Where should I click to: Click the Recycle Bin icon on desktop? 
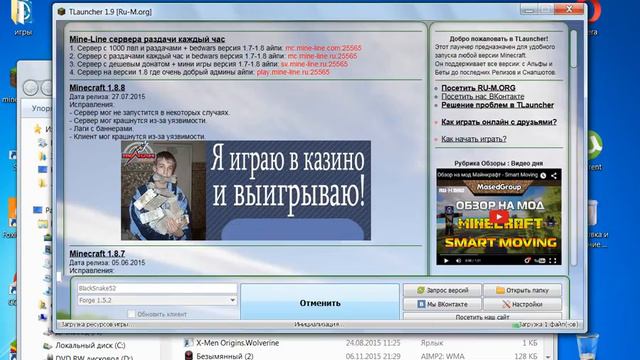(x=588, y=346)
